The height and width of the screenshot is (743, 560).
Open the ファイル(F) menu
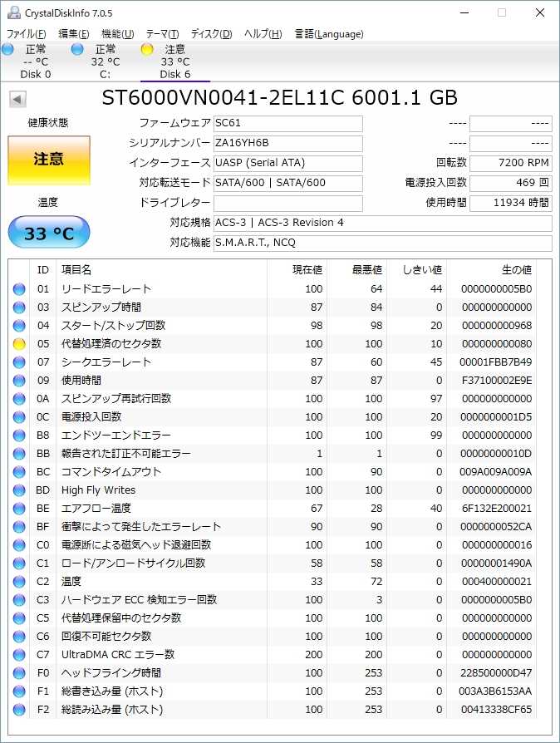coord(26,34)
